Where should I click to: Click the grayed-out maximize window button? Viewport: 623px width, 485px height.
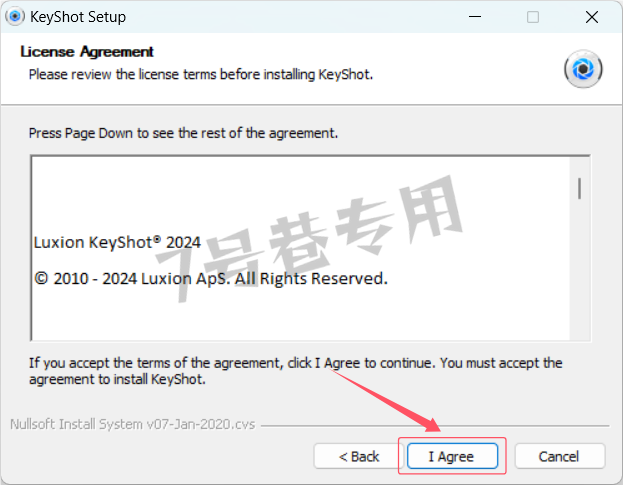533,17
